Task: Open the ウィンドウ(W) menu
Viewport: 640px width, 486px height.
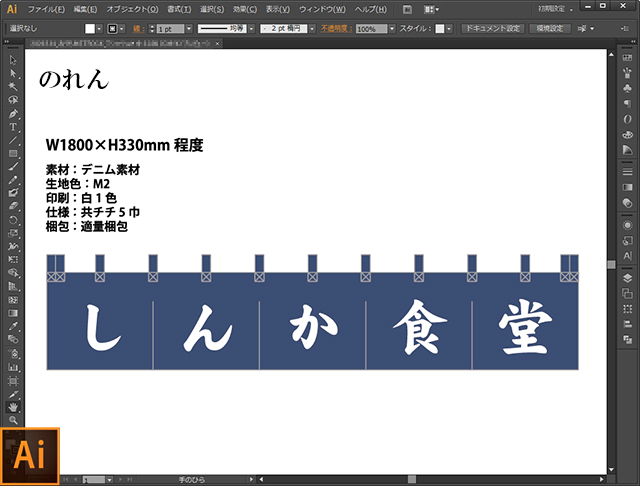Action: 327,9
